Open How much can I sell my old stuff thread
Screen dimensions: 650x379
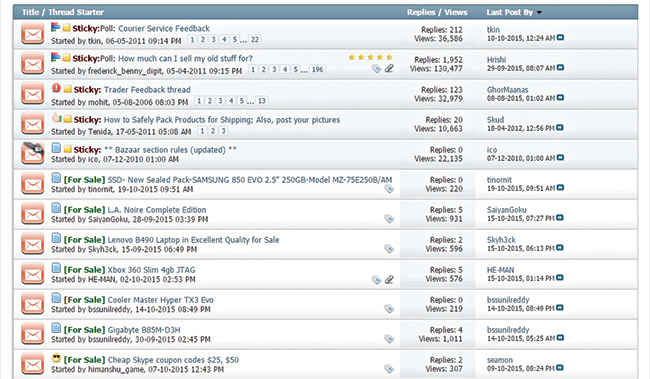(x=185, y=58)
